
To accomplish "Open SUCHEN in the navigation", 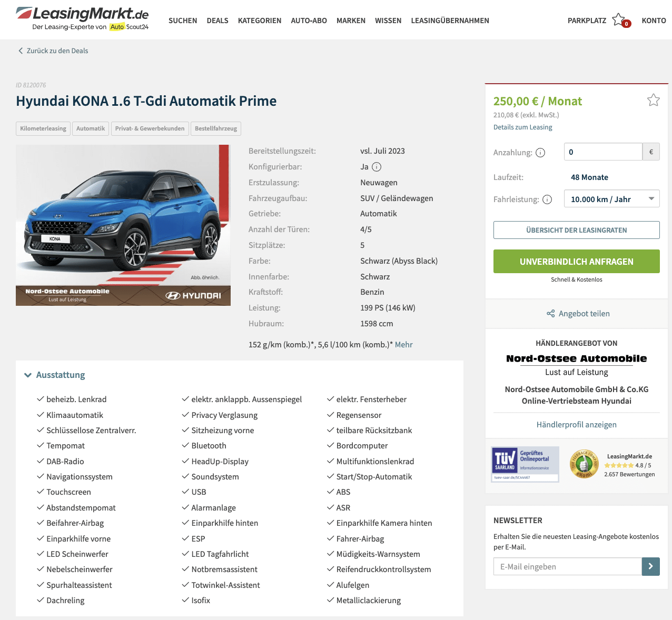I will [183, 21].
